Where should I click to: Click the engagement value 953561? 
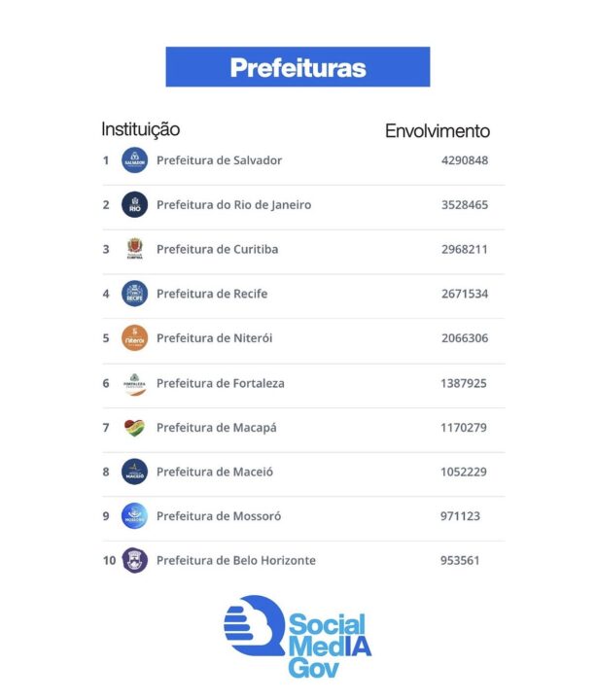tap(460, 560)
